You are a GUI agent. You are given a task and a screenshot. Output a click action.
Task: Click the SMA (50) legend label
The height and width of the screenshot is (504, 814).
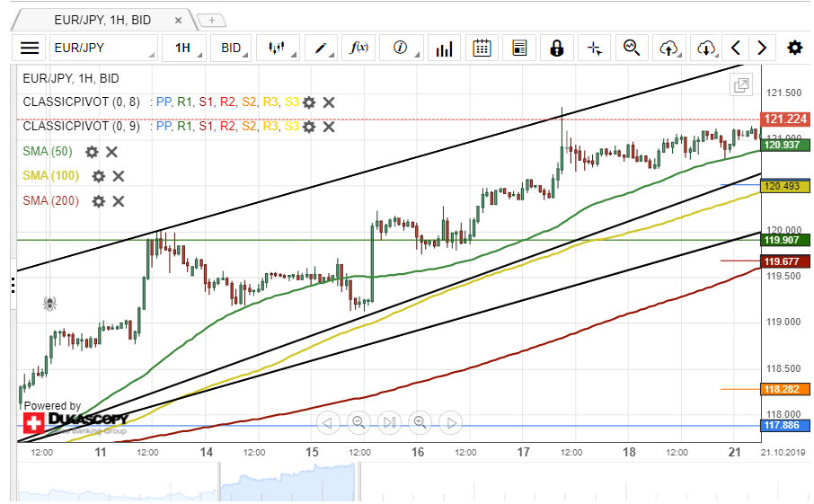48,152
